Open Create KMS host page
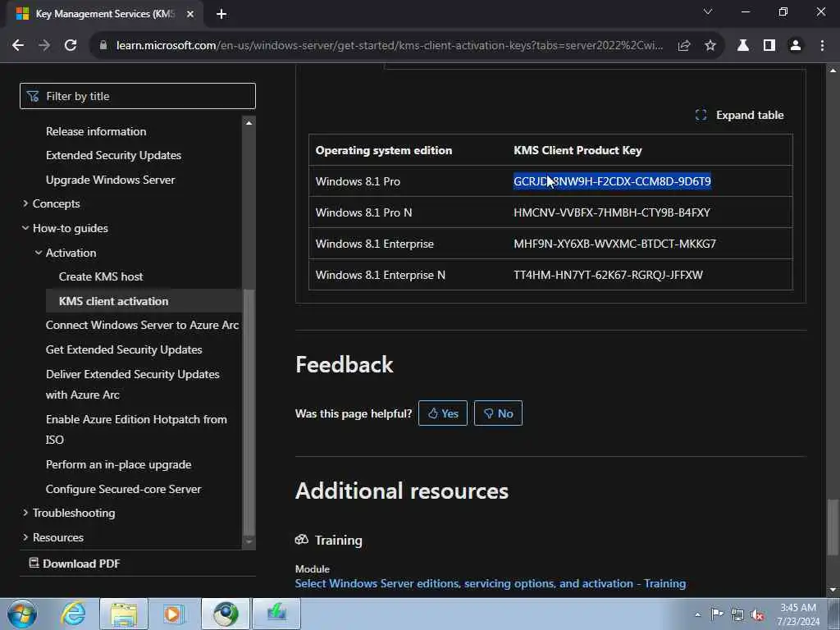 pos(101,276)
